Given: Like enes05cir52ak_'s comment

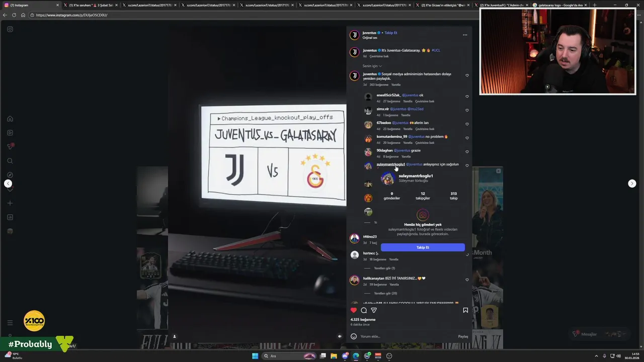Looking at the screenshot, I should click(467, 97).
